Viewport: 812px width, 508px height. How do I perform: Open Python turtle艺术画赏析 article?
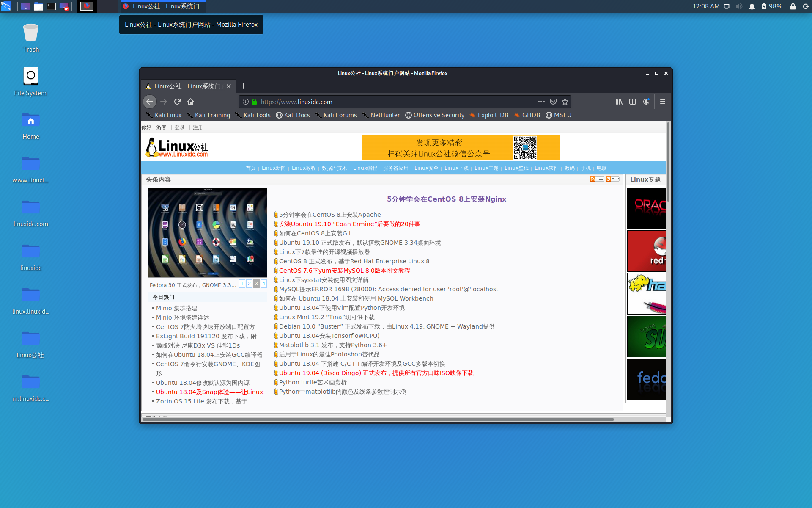click(313, 382)
